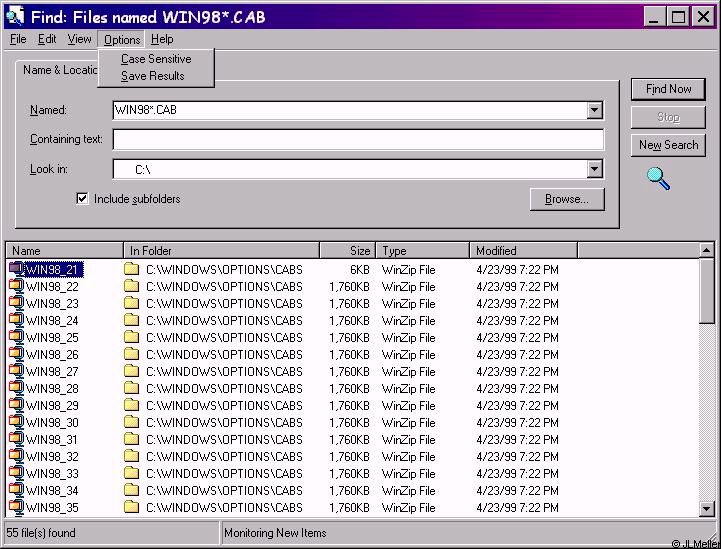Click the Named text field with WIN98*.CAB
The height and width of the screenshot is (549, 721).
click(x=349, y=110)
